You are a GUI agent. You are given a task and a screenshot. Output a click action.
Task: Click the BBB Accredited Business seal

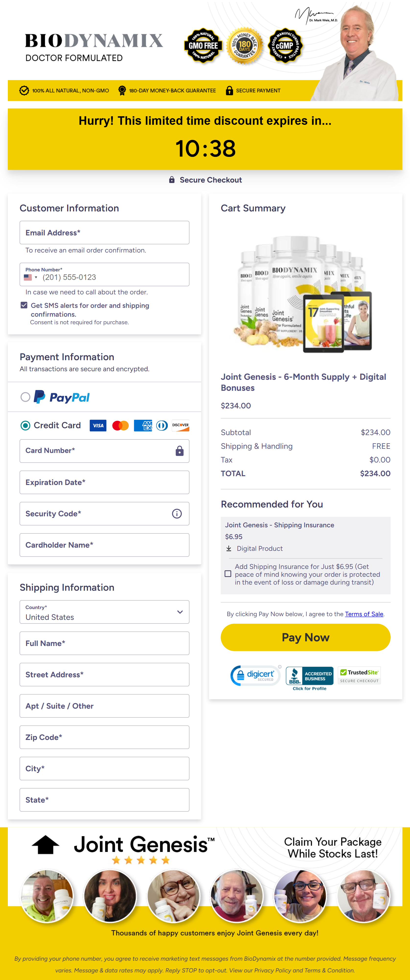tap(309, 676)
